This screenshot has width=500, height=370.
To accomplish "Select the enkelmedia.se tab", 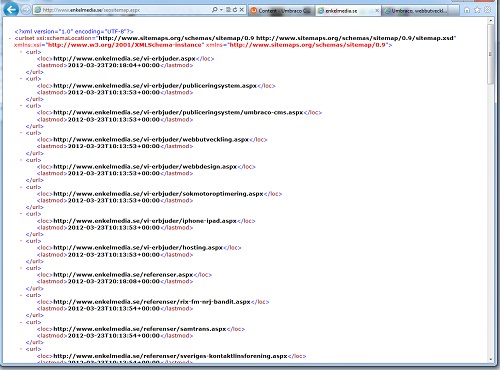I will click(344, 11).
